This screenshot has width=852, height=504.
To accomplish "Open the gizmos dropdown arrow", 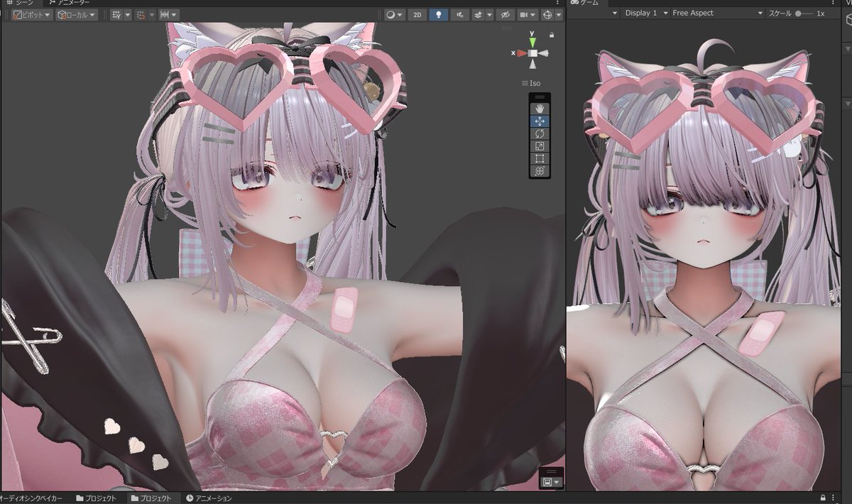I will click(559, 14).
